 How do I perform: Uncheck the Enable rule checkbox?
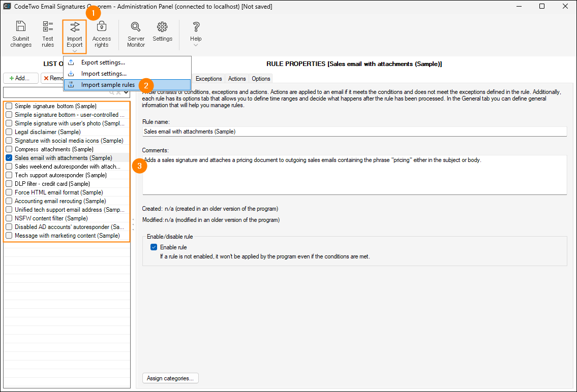coord(154,247)
